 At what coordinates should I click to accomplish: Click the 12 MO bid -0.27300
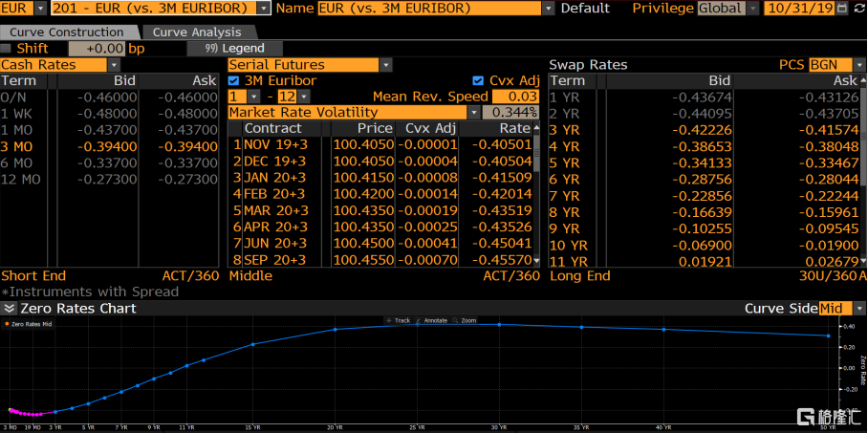(106, 180)
